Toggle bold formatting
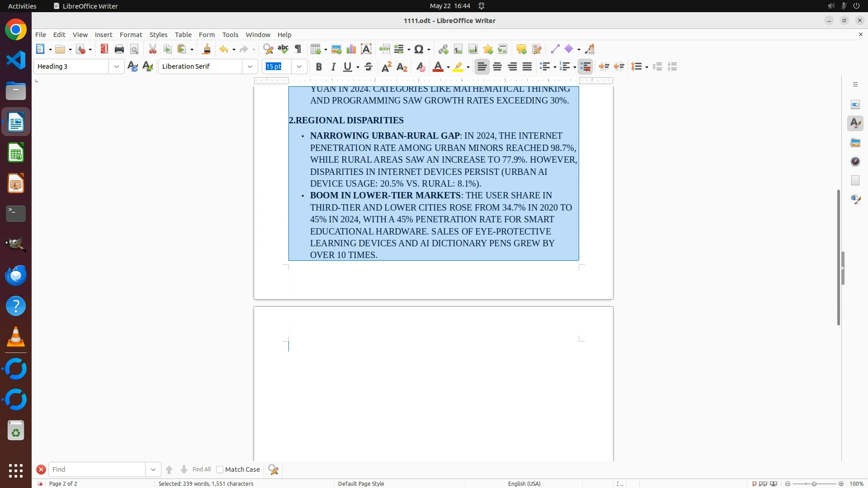 tap(319, 67)
